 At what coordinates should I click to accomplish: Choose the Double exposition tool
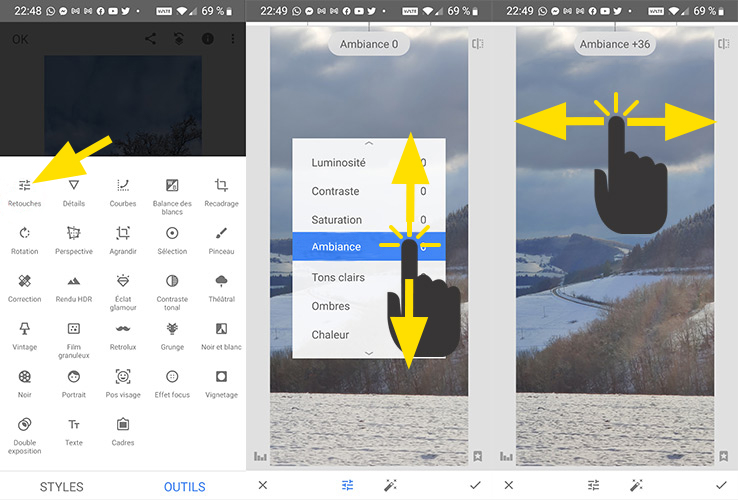[24, 436]
